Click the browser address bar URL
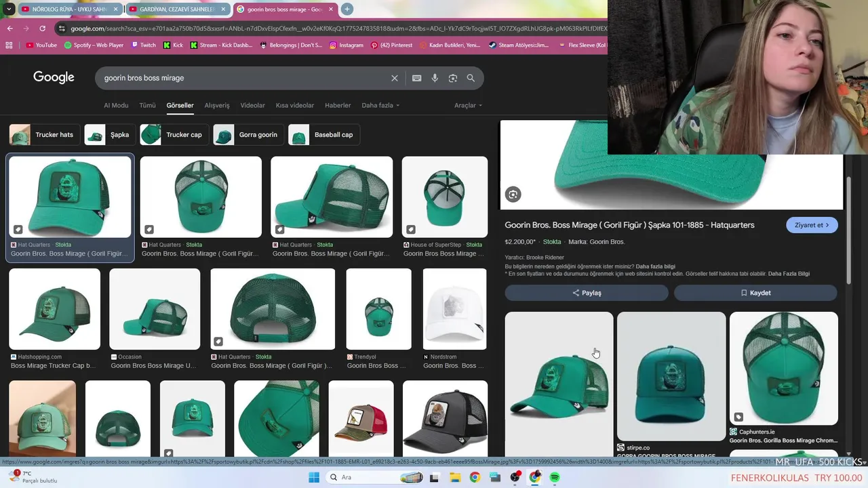 338,28
